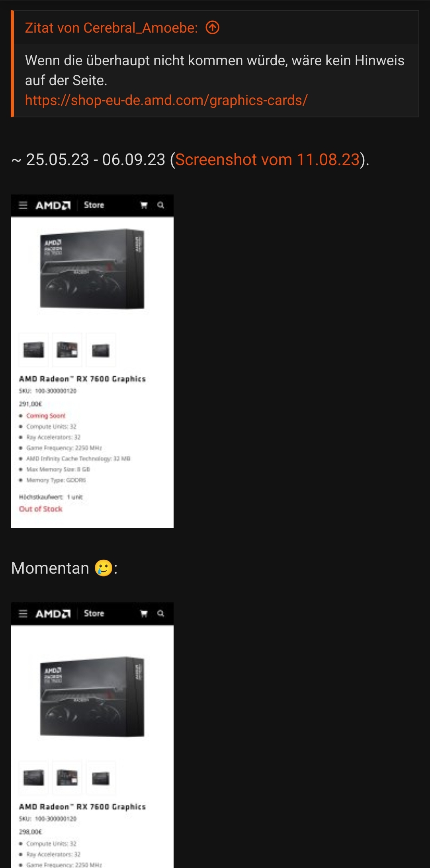Jump to quoted post via arrow icon
The height and width of the screenshot is (868, 430).
point(213,28)
